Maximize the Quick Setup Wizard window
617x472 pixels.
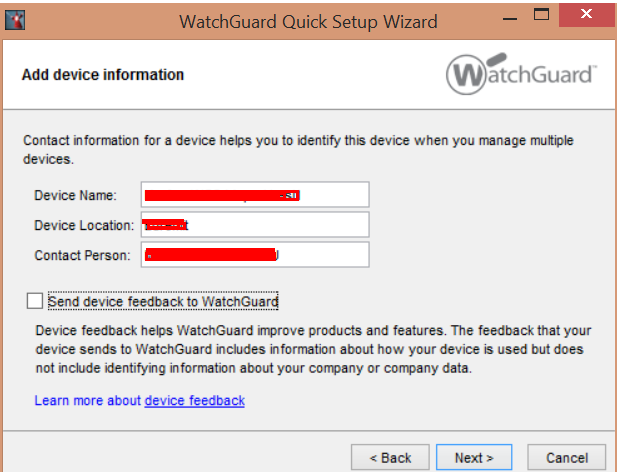[x=541, y=15]
